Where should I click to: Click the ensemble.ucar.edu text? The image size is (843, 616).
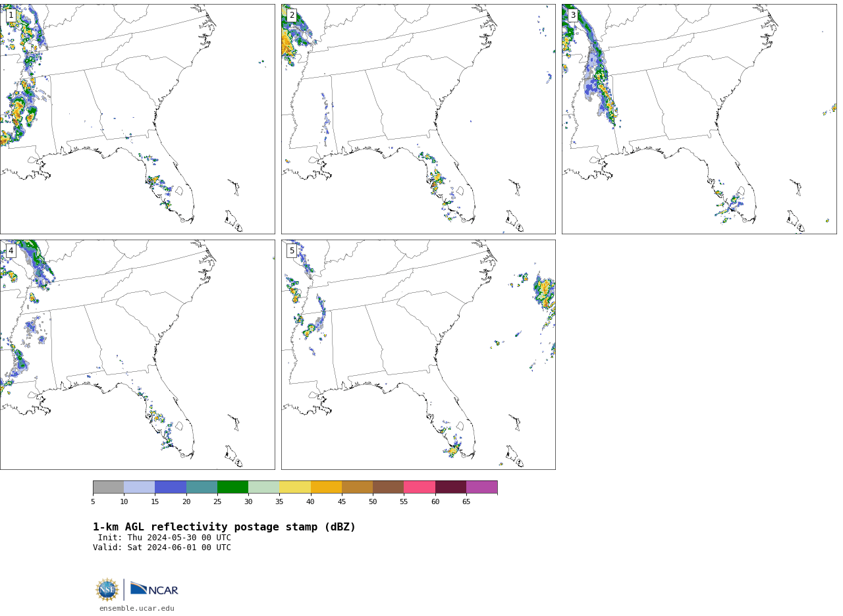coord(137,609)
